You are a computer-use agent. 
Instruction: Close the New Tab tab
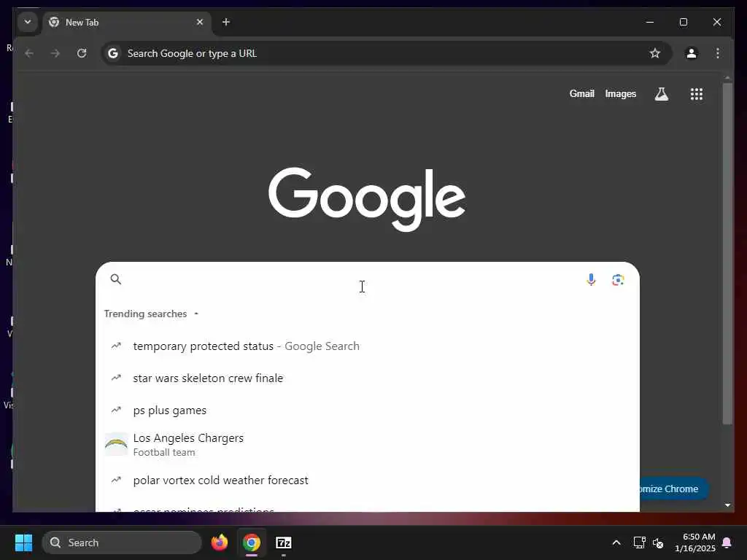click(200, 22)
